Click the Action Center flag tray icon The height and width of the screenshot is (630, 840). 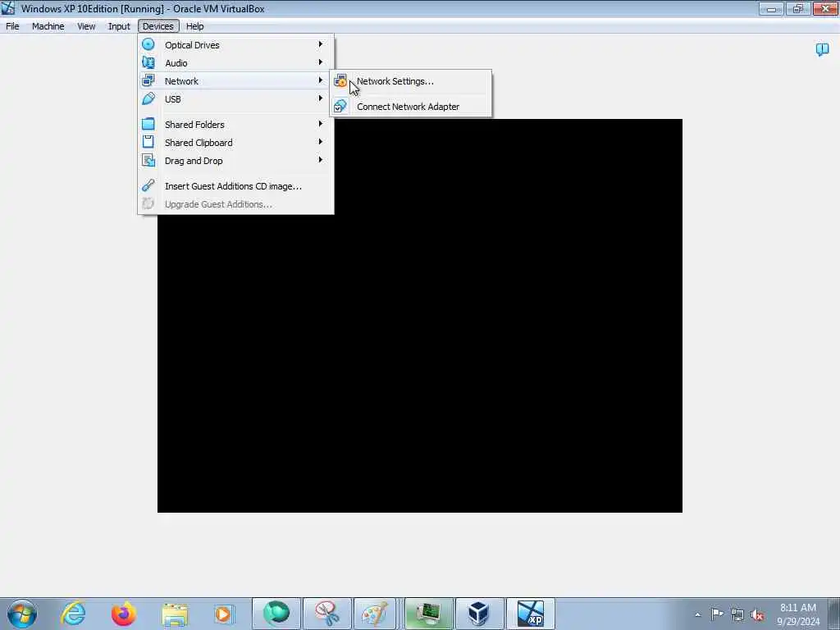pyautogui.click(x=717, y=614)
